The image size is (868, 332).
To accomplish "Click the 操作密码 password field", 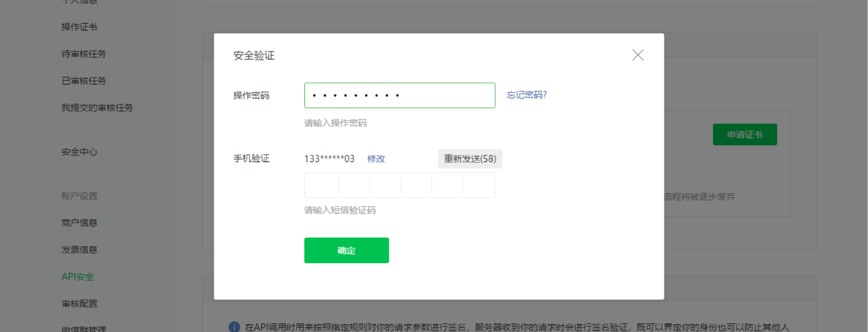I will click(x=400, y=95).
